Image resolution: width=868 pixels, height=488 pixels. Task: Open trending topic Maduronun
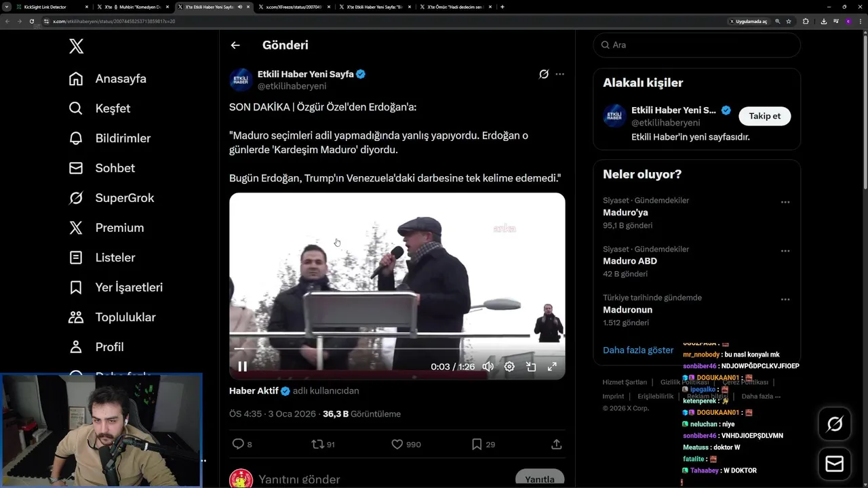tap(627, 310)
